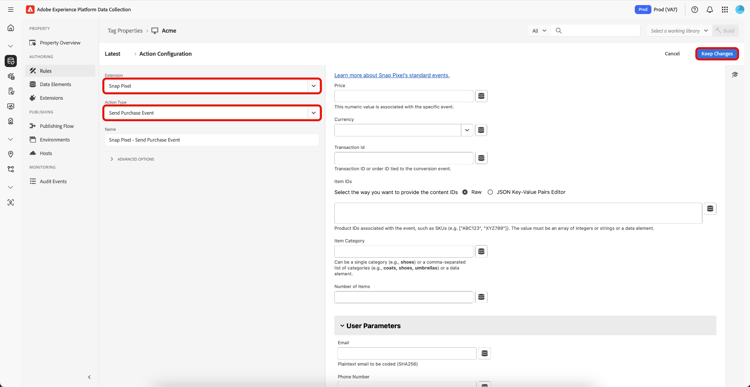The width and height of the screenshot is (750, 387).
Task: Click the monitor icon beside Acme
Action: point(154,31)
